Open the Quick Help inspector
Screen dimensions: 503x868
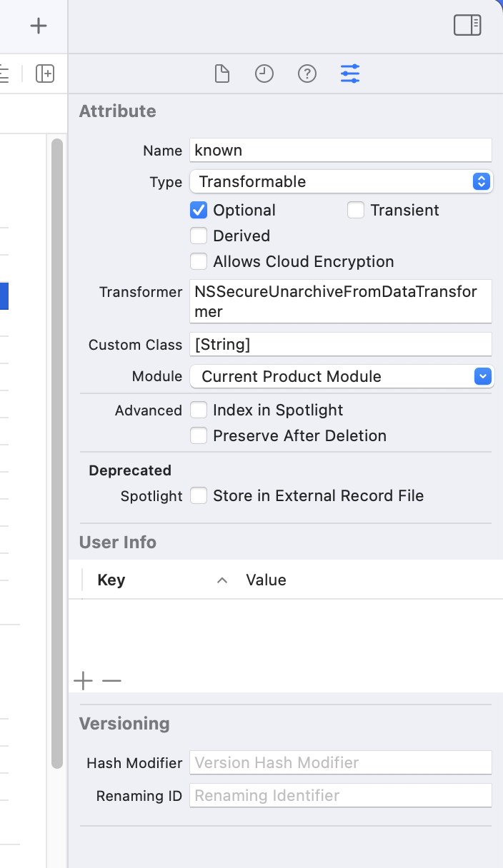pyautogui.click(x=307, y=74)
